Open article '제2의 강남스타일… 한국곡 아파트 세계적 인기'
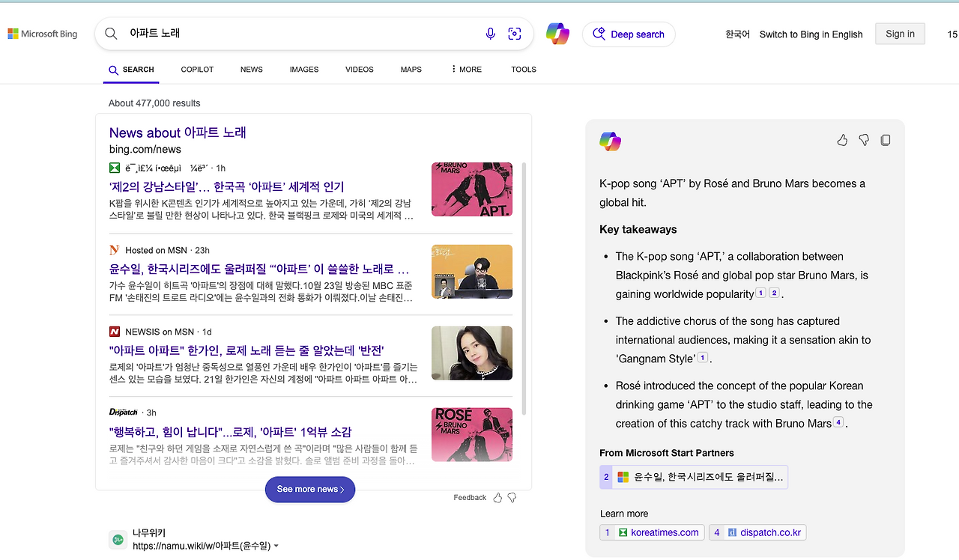This screenshot has height=560, width=959. click(227, 186)
